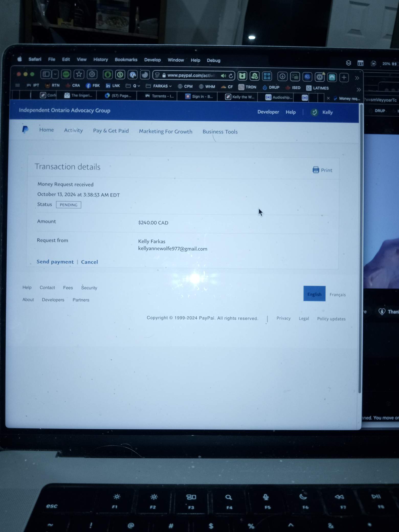Select English language
Image resolution: width=399 pixels, height=532 pixels.
(x=314, y=294)
